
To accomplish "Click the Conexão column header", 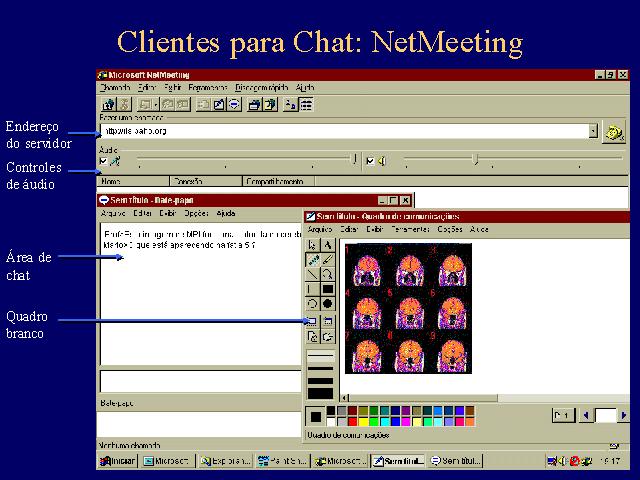I will pyautogui.click(x=206, y=181).
